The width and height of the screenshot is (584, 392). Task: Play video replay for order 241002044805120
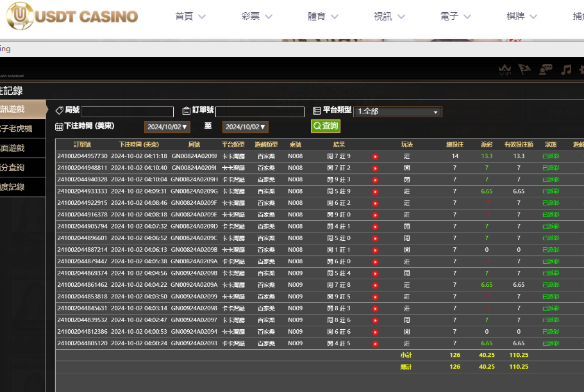[x=376, y=343]
